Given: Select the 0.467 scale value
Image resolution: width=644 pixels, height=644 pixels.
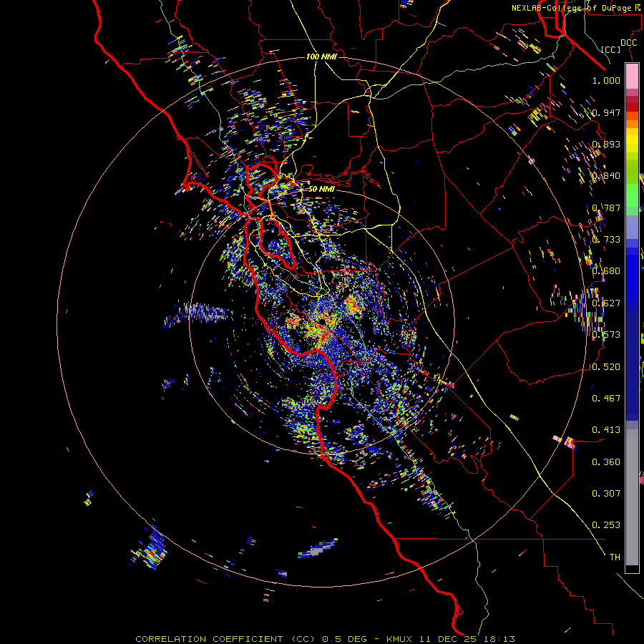Looking at the screenshot, I should [x=606, y=399].
